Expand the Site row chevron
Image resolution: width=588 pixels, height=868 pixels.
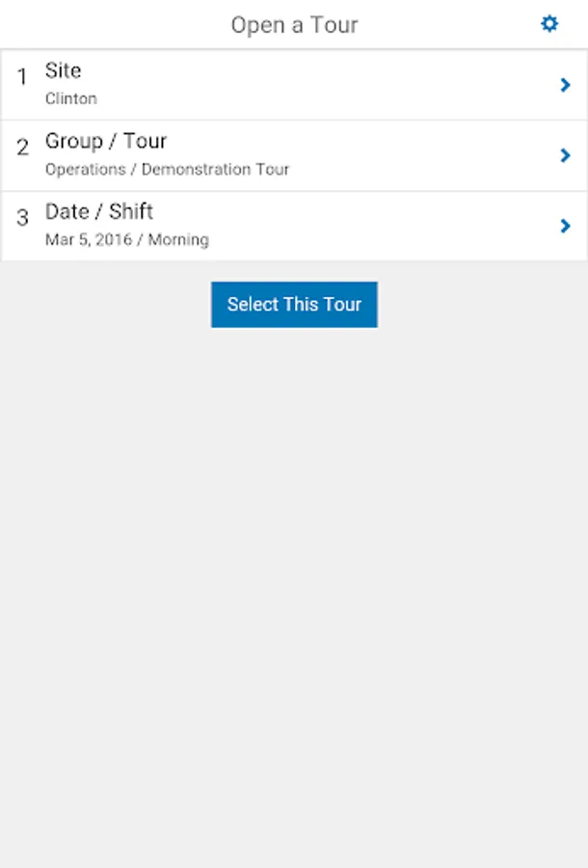coord(566,85)
